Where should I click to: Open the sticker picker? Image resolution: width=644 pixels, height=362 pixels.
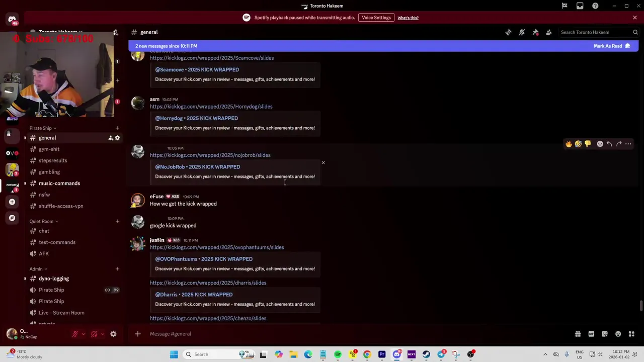pos(605,334)
